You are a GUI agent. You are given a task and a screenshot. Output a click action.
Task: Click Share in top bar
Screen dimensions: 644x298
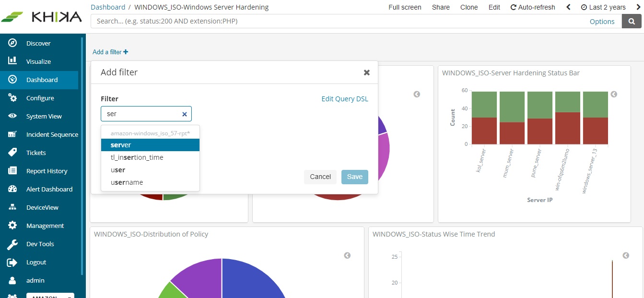441,7
